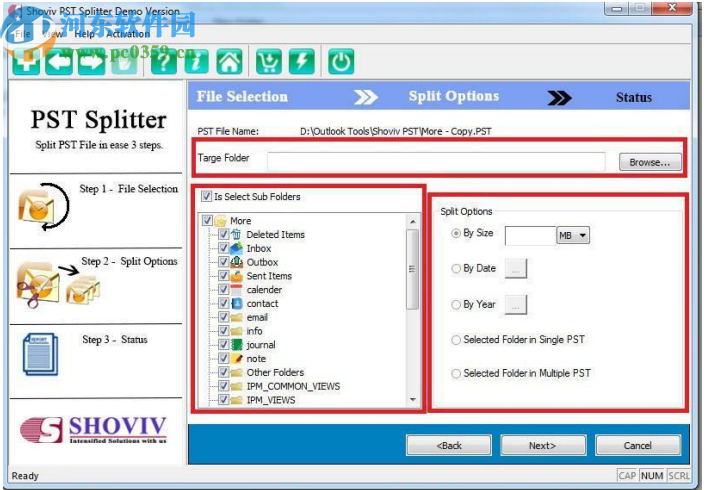Image resolution: width=711 pixels, height=490 pixels.
Task: Click the green 'i' About info icon
Action: 196,62
